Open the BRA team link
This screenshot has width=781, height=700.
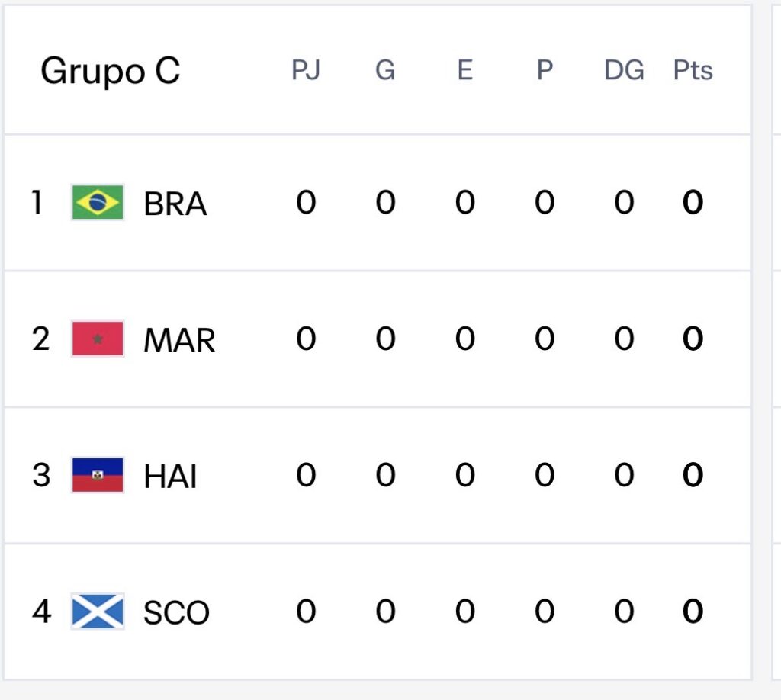175,204
